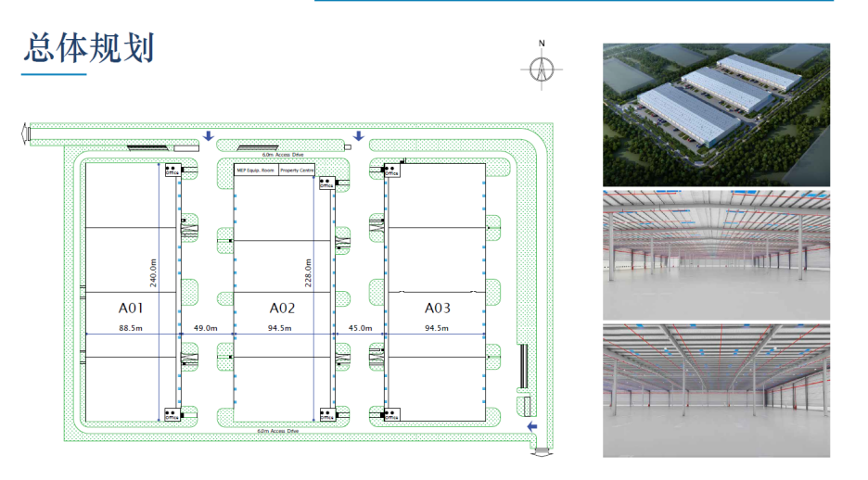Viewport: 868px width, 480px height.
Task: Click the 240.0m vertical dimension label
Action: (153, 272)
